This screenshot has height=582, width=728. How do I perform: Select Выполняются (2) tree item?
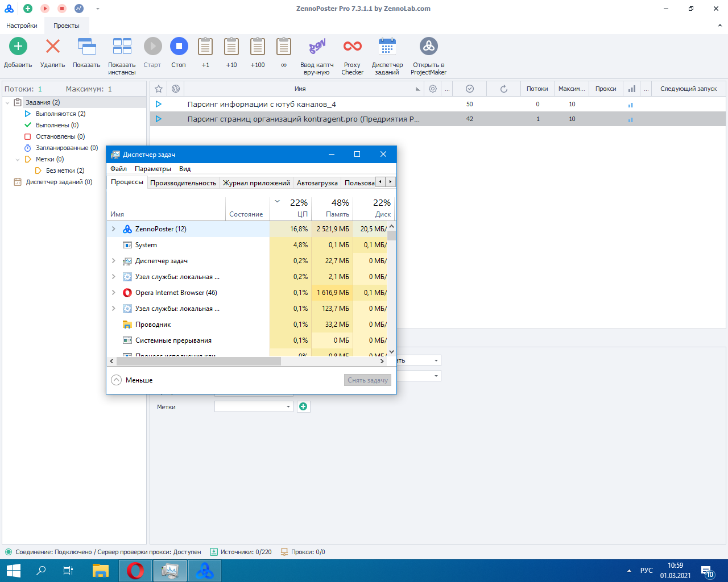coord(55,114)
